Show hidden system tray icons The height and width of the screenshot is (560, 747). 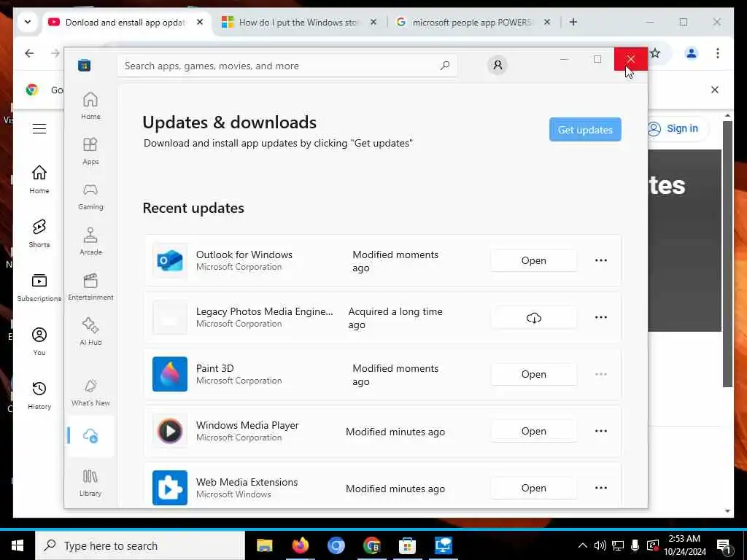coord(582,545)
